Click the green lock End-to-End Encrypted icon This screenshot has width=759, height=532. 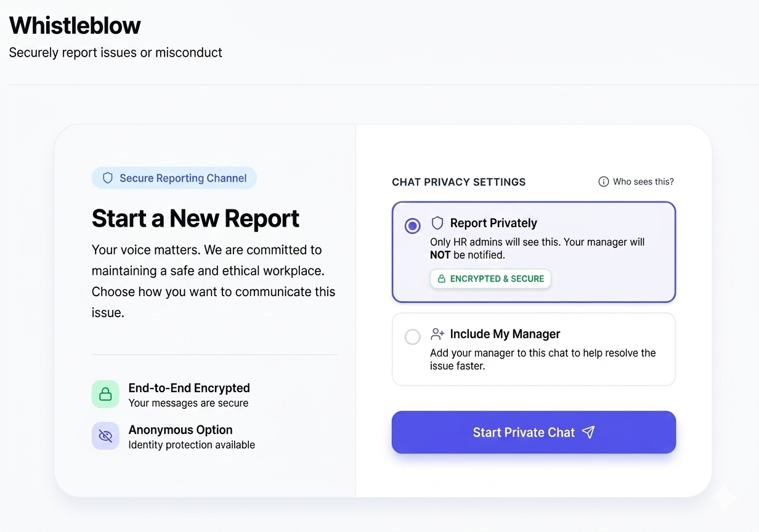tap(105, 394)
